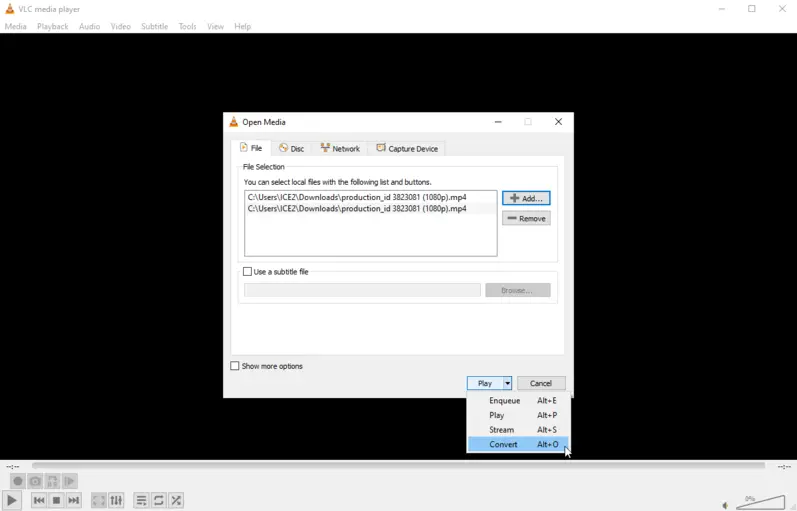Mute audio using the speaker icon

725,505
